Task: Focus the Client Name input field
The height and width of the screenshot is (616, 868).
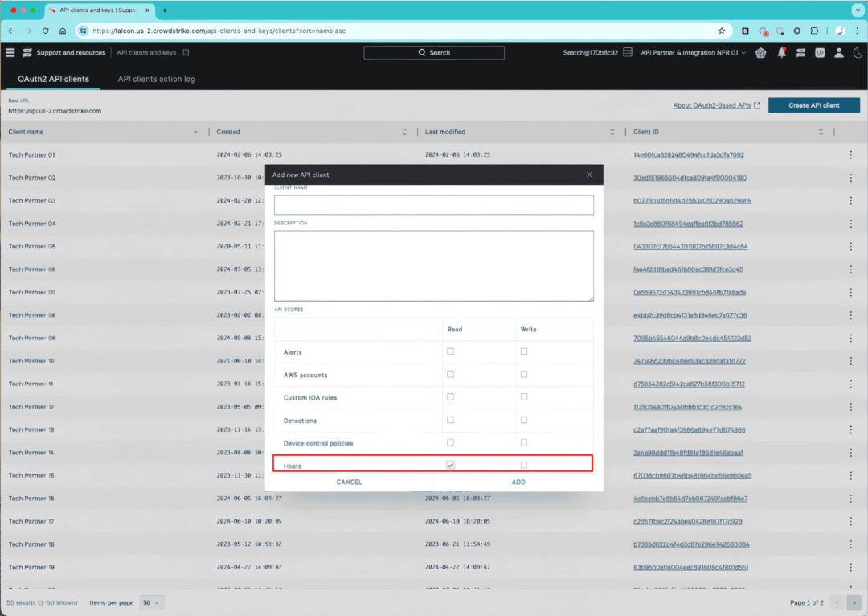Action: pyautogui.click(x=433, y=205)
